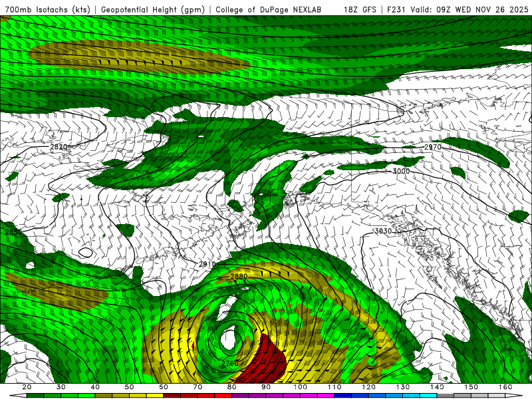This screenshot has height=399, width=532.
Task: Click the olive legend swatch starting at 40
Action: [104, 396]
